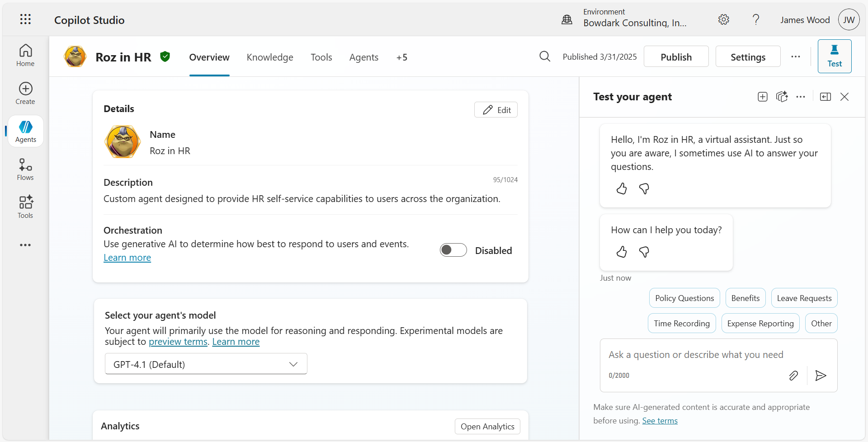Choose the Other suggestion chip
Viewport: 868px width, 442px height.
pyautogui.click(x=821, y=324)
